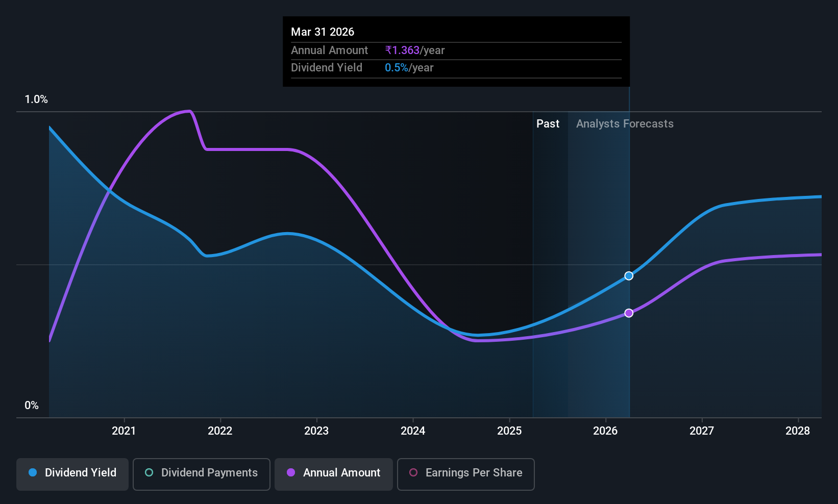Click the 0% y-axis label
Viewport: 838px width, 504px height.
tap(32, 406)
